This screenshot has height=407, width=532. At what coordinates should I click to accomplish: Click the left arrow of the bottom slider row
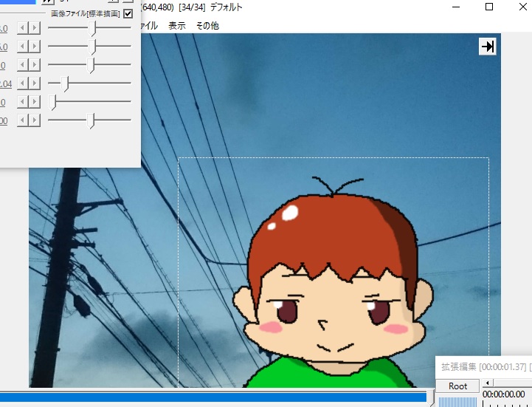[x=22, y=120]
